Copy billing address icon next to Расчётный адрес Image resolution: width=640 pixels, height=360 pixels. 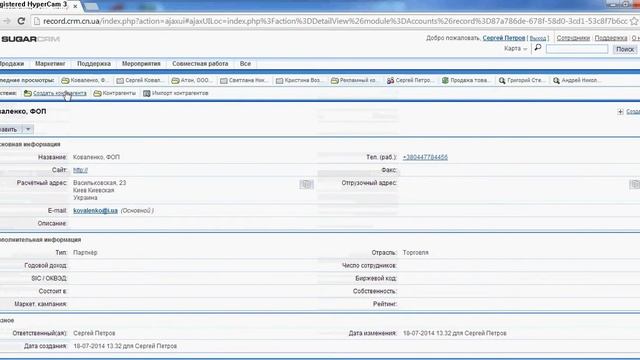tap(306, 184)
